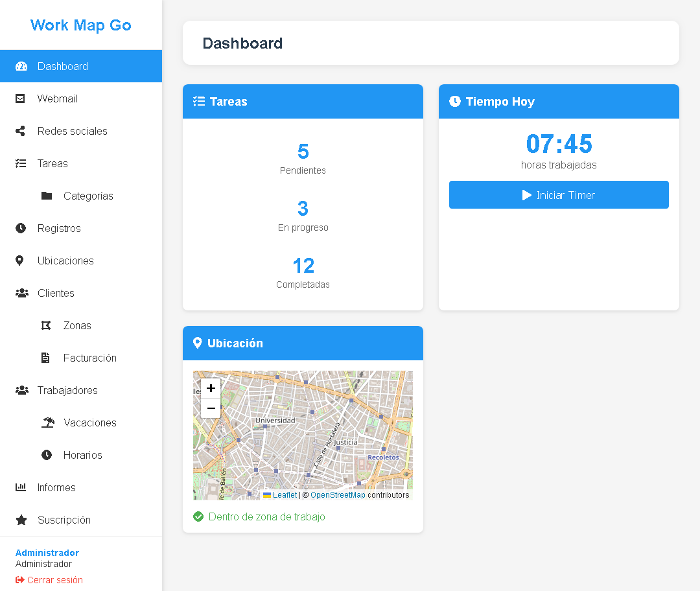Screen dimensions: 700x591
Task: Click the Dashboard speedometer icon in sidebar
Action: tap(21, 66)
